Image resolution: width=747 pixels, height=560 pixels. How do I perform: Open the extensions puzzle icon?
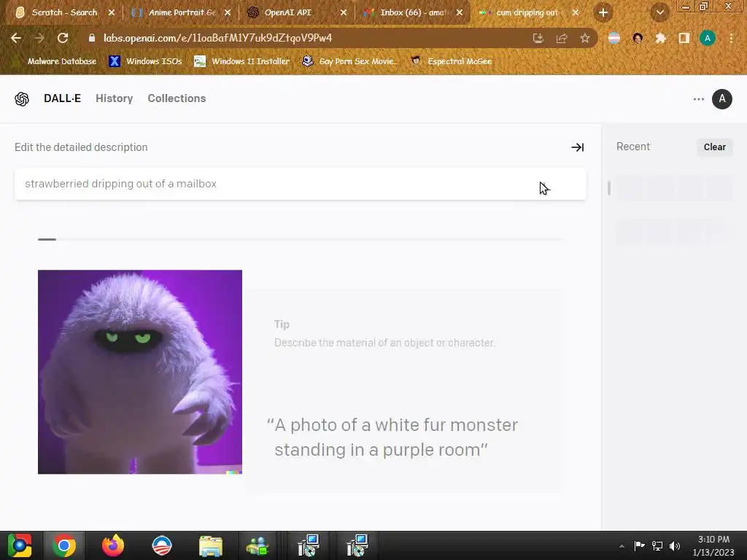coord(660,38)
